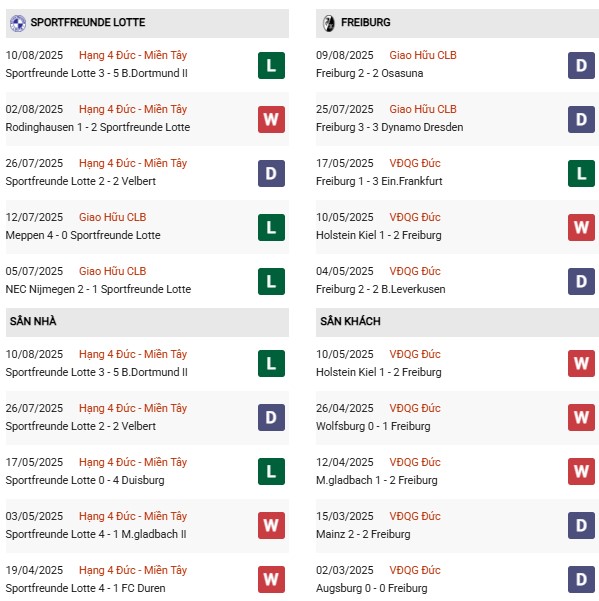Screen dimensions: 599x601
Task: Open Giao Hữu CLB link dated 25/07/2025
Action: tap(423, 109)
